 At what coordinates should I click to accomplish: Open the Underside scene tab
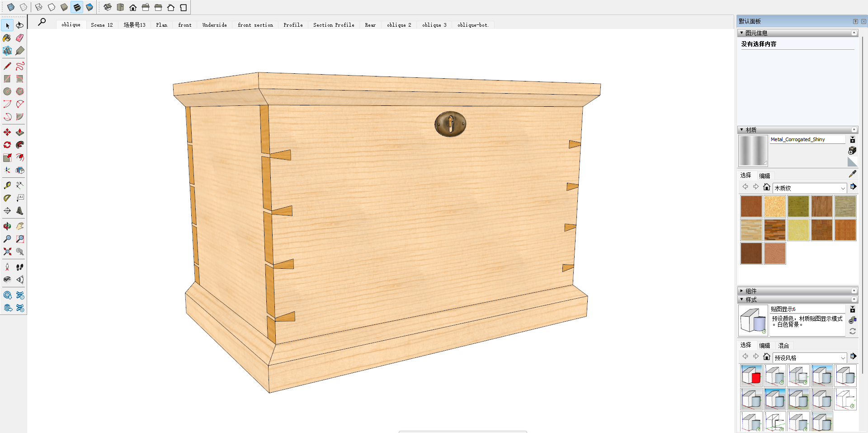click(x=214, y=25)
